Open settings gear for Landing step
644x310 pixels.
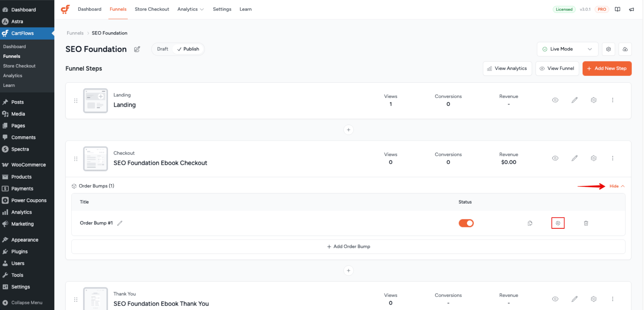click(594, 100)
